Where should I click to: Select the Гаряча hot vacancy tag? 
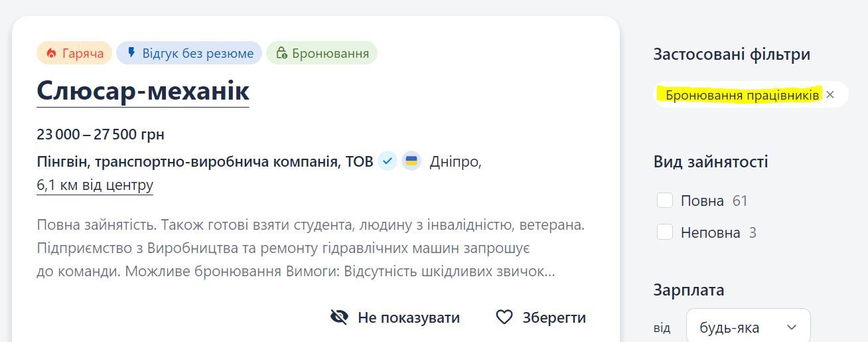click(74, 53)
